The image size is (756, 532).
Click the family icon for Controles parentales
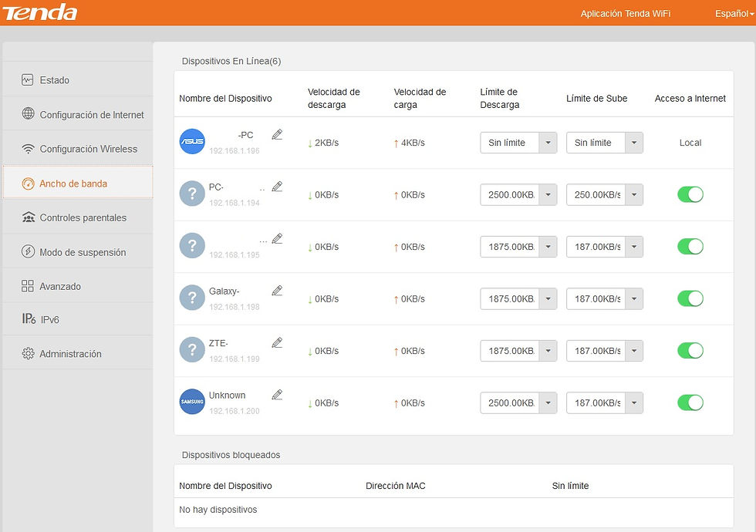coord(29,217)
